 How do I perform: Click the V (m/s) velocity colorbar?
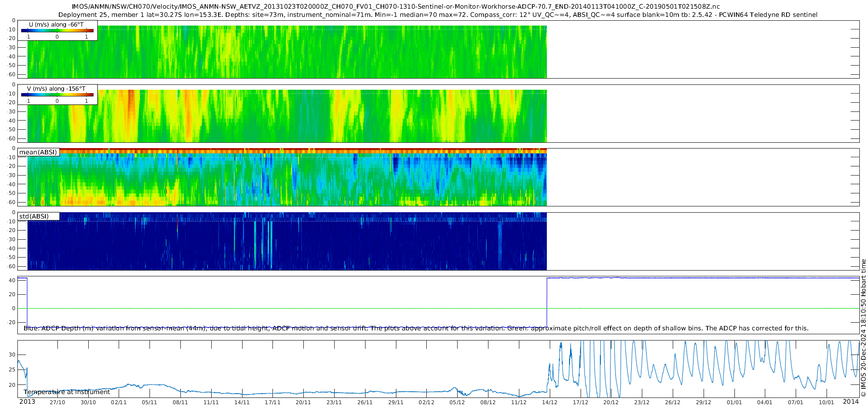tap(57, 95)
